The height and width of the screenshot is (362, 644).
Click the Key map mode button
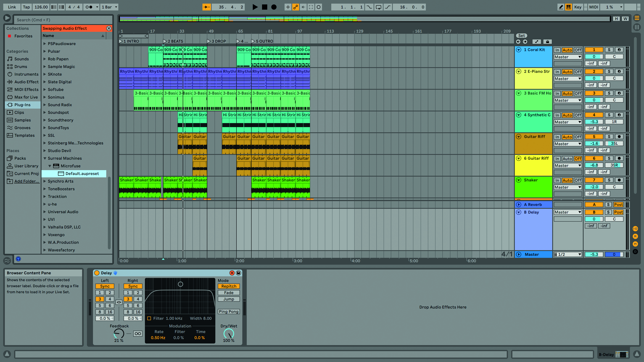pos(578,7)
